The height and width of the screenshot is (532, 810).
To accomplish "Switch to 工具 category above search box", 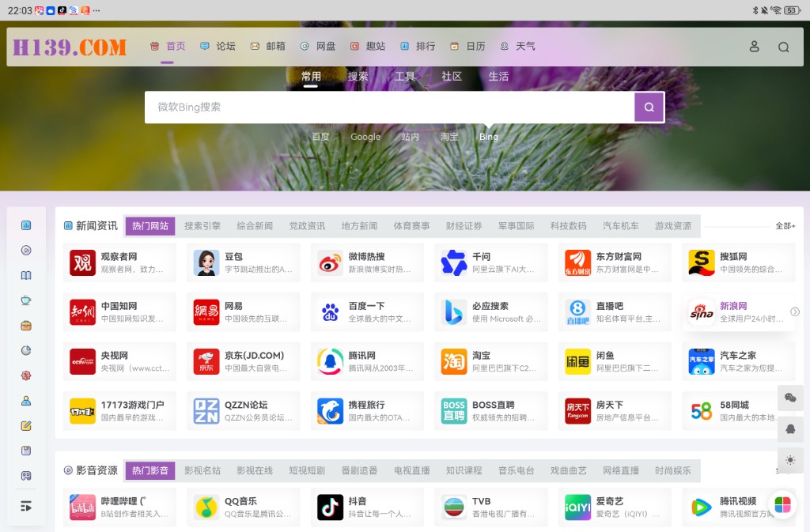I will pyautogui.click(x=404, y=77).
